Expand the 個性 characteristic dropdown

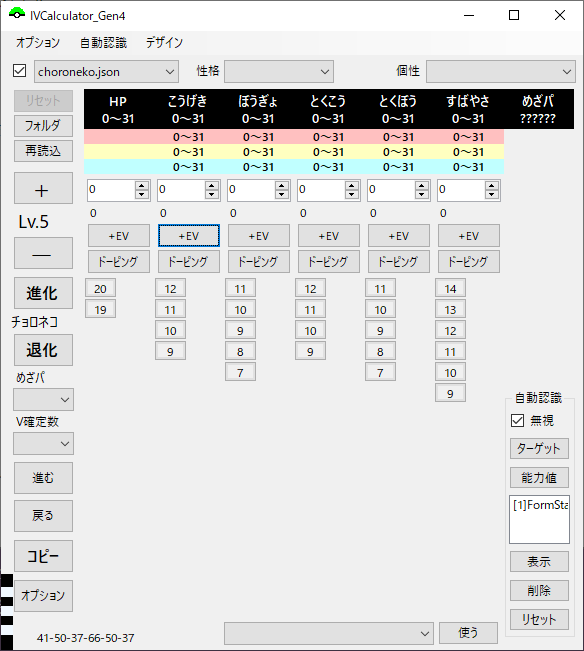pos(501,71)
